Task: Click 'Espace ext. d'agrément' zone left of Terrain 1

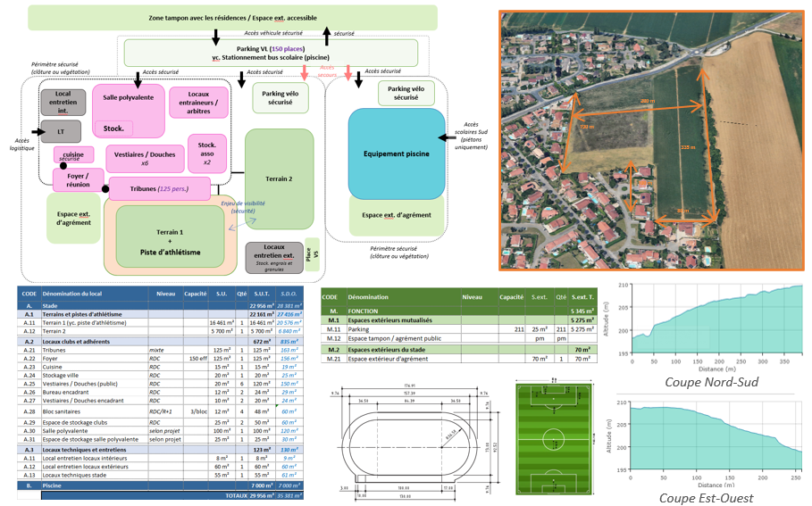Action: click(x=73, y=218)
